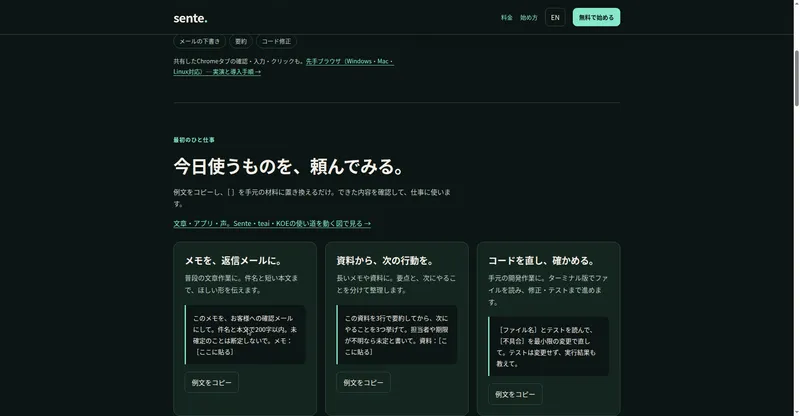
Task: Click the description starting 普段の文章作業に
Action: point(241,284)
